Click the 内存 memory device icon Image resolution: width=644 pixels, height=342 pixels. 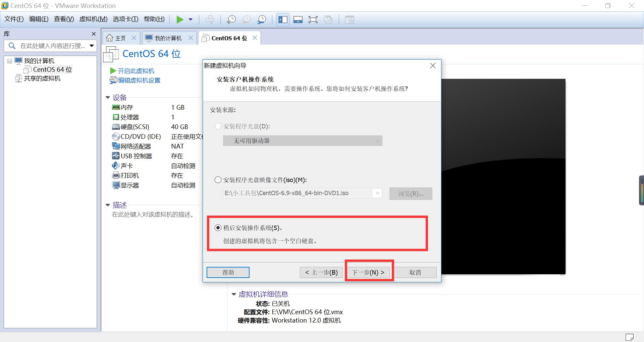pos(116,107)
